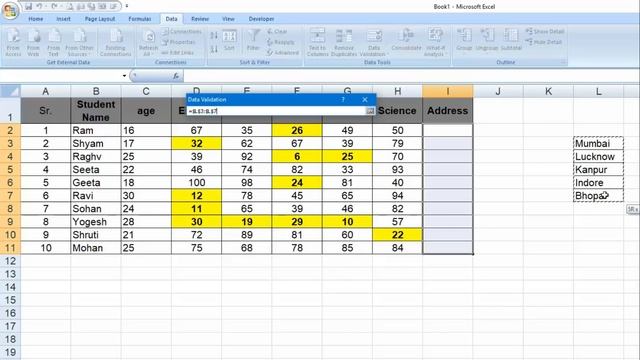Switch to the Page Layout tab
Image resolution: width=640 pixels, height=360 pixels.
click(100, 19)
